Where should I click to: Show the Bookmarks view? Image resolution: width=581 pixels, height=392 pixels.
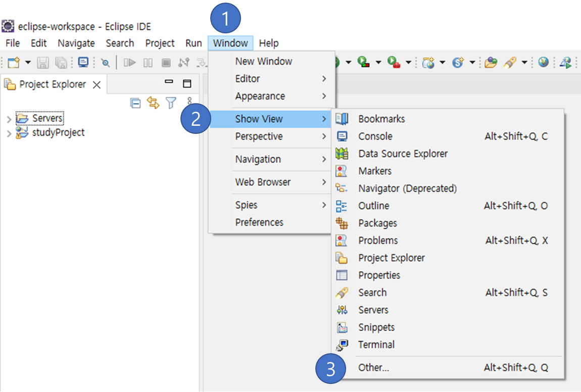(x=448, y=119)
